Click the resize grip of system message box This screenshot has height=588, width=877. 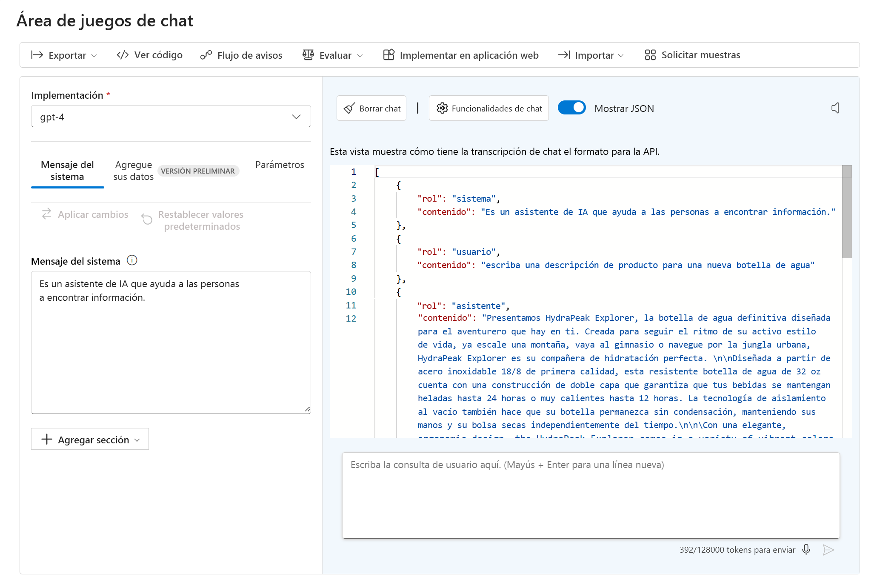pos(307,409)
